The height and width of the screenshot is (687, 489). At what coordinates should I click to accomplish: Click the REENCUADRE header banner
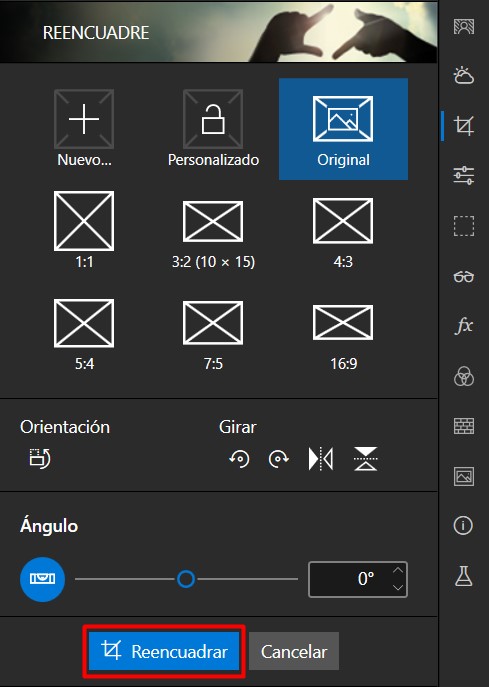(219, 32)
